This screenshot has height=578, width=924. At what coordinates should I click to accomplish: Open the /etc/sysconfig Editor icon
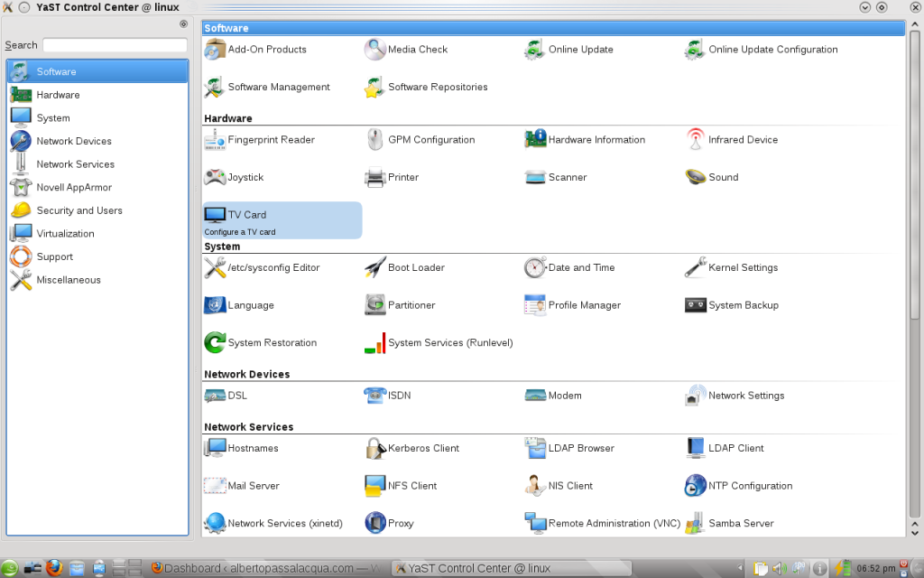pos(215,267)
